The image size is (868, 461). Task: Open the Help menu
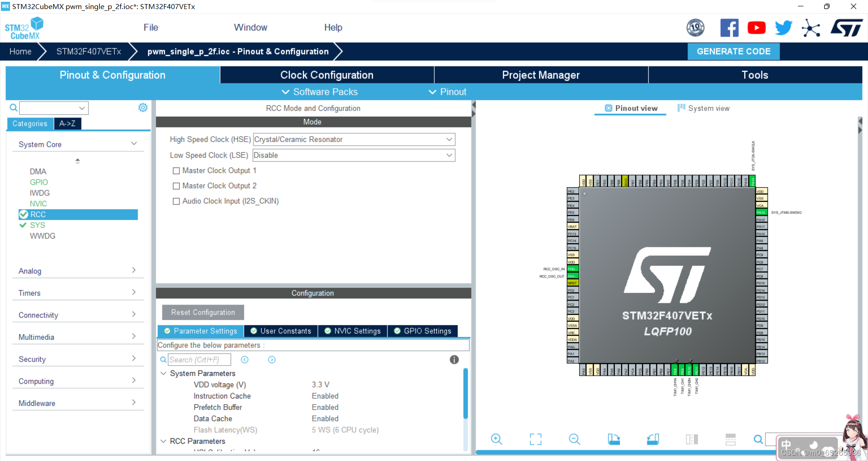(333, 28)
